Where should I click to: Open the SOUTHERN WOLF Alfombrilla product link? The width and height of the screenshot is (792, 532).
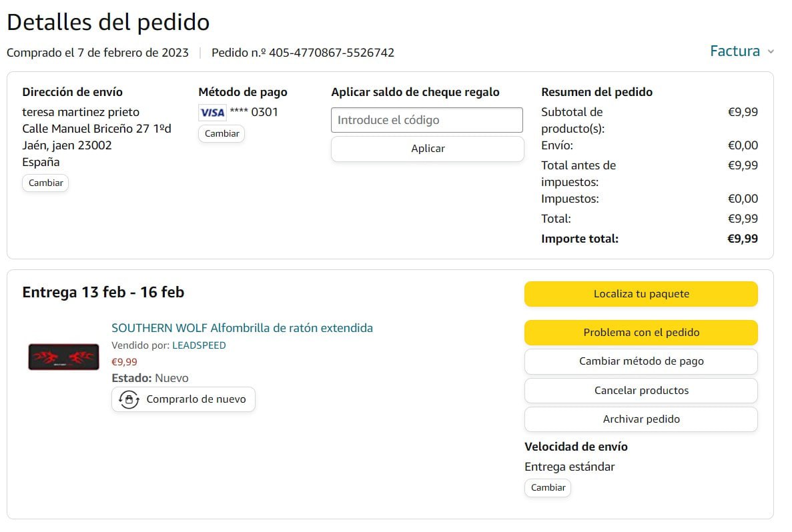tap(242, 328)
